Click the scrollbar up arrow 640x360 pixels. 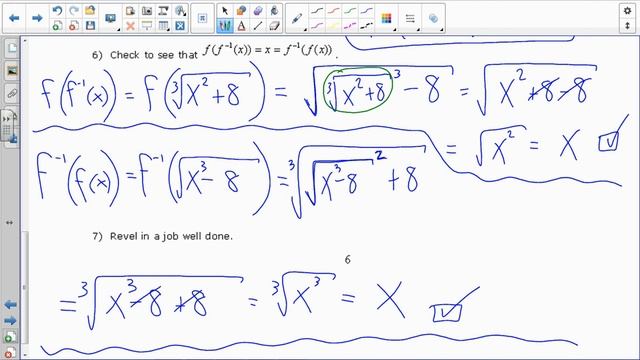coord(25,40)
